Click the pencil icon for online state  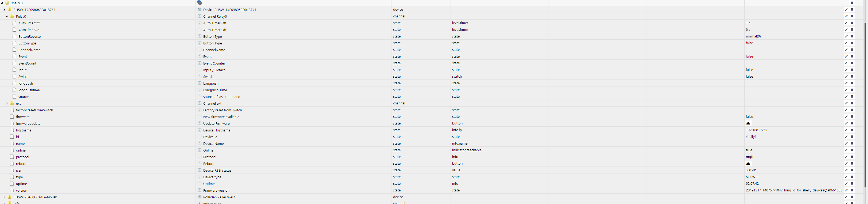846,150
